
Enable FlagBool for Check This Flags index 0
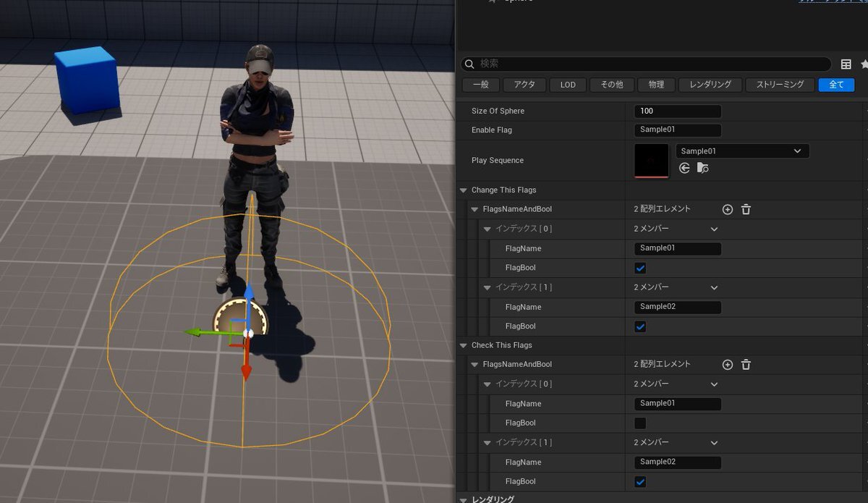tap(640, 423)
